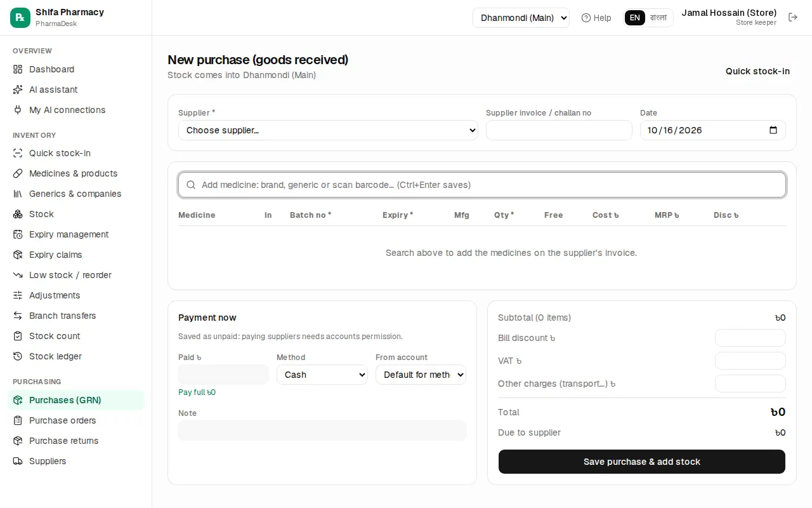
Task: Open Purchases (GRN) in the sidebar
Action: 76,400
